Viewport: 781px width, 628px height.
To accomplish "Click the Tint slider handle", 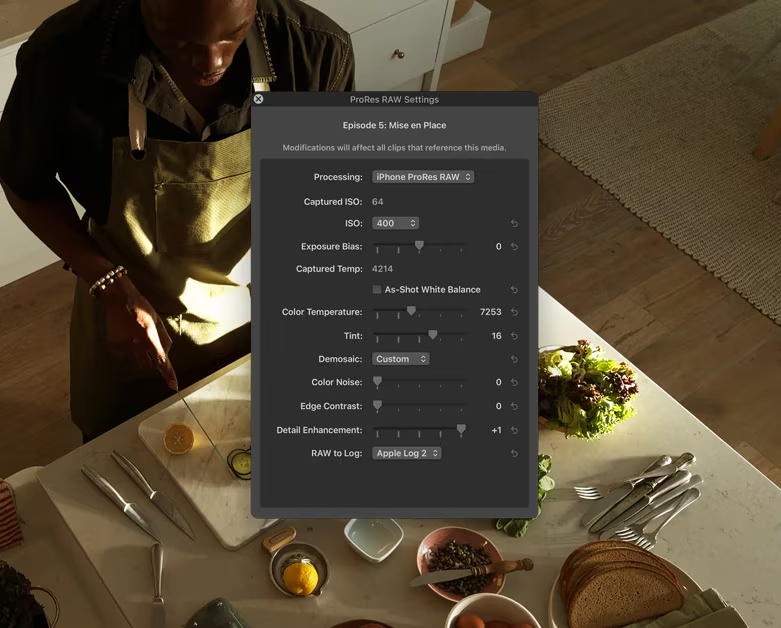I will [433, 335].
